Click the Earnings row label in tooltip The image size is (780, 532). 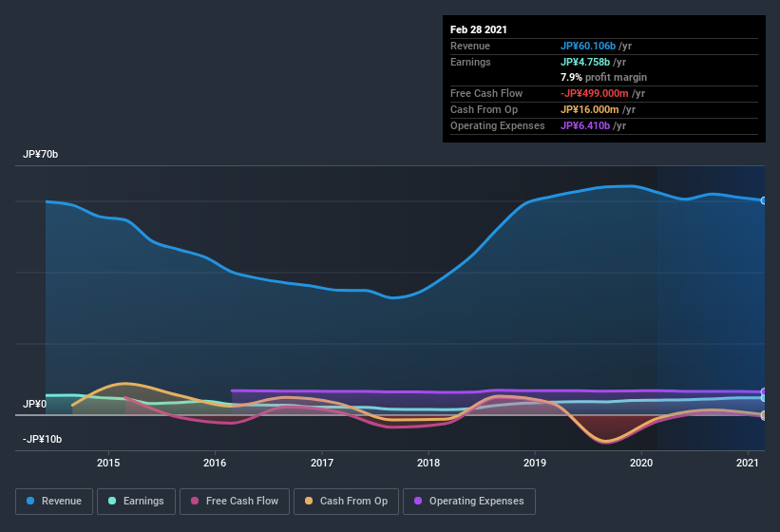coord(470,62)
